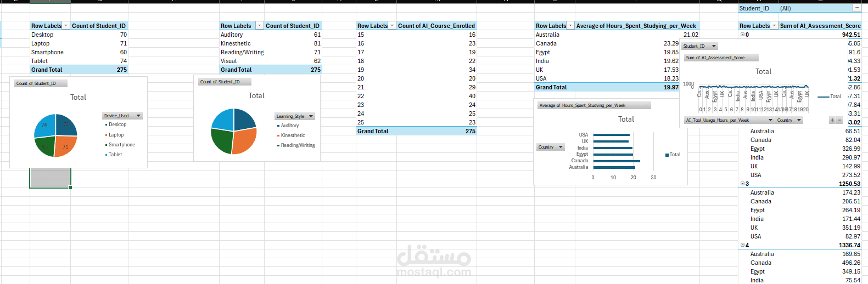Open Row Labels filter of the AI_Course_Enrolled table

coord(392,26)
